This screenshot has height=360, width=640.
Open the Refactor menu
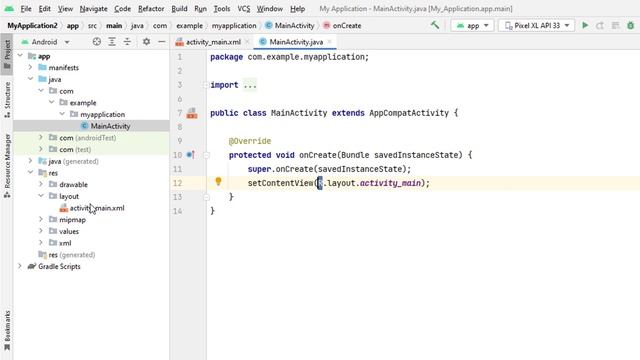click(151, 9)
